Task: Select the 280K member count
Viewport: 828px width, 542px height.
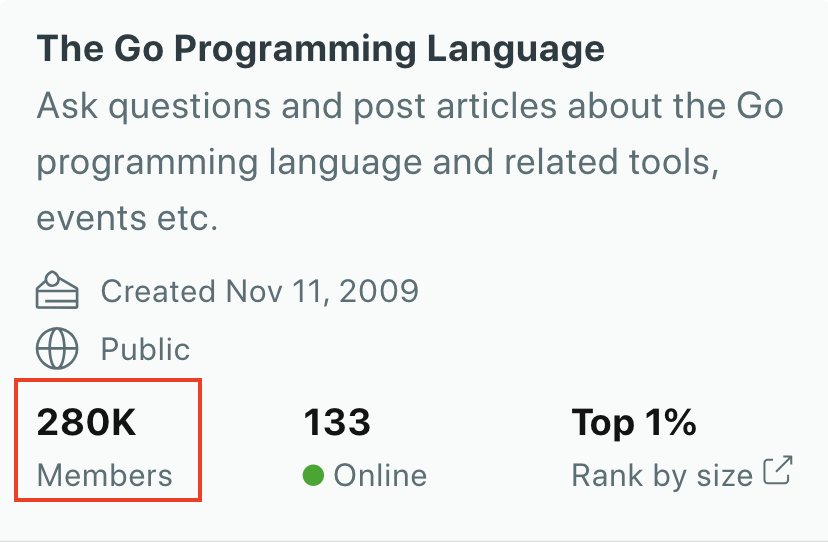Action: 86,423
